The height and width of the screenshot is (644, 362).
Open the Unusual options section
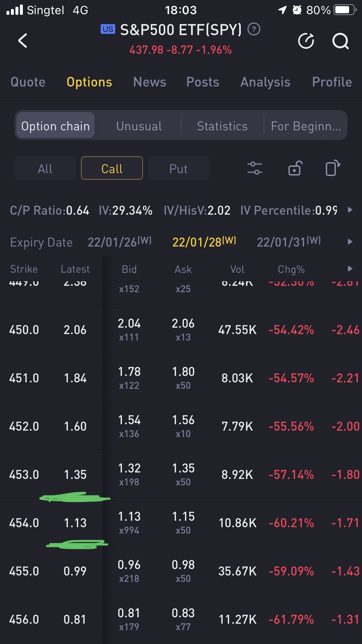pos(139,126)
